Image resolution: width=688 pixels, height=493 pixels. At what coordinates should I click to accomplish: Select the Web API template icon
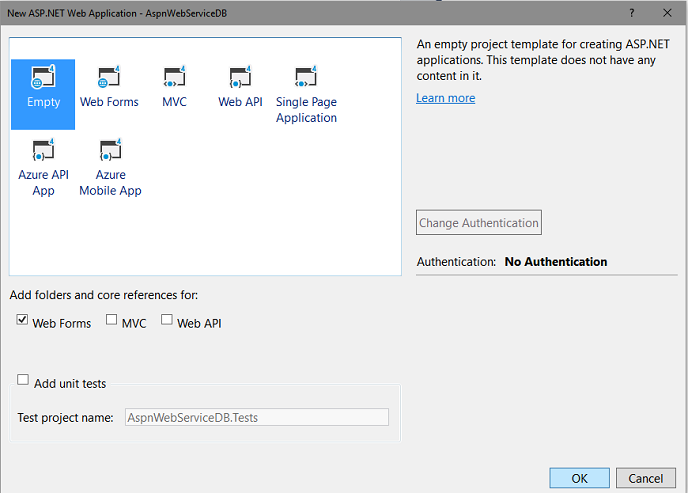240,77
